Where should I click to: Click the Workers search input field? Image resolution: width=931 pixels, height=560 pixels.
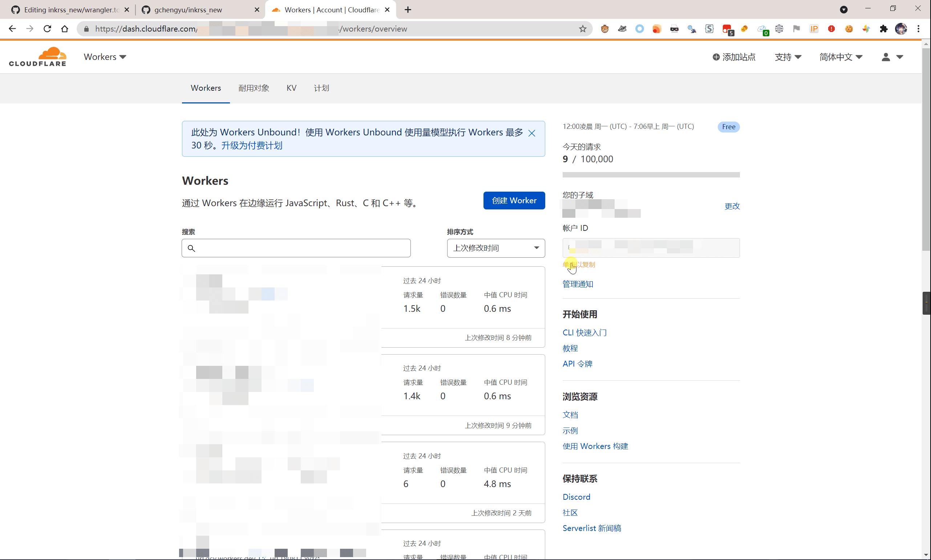pos(296,248)
